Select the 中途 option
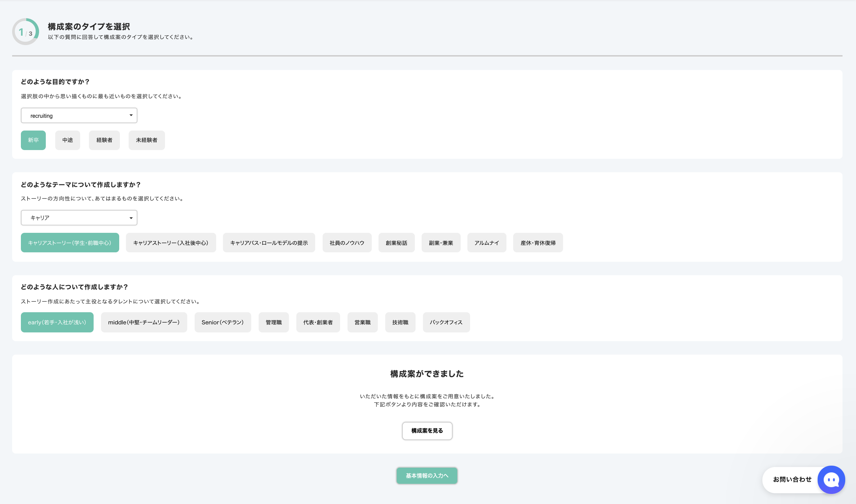 tap(67, 140)
